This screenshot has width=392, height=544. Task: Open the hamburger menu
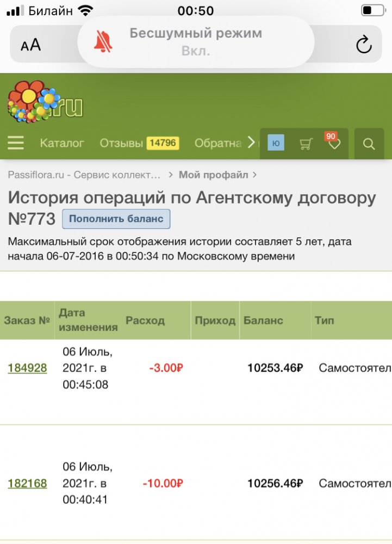16,143
